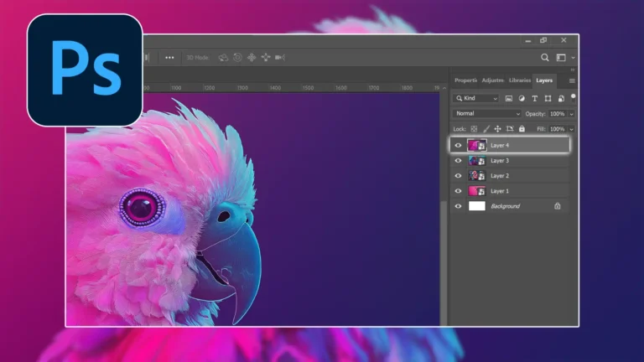Viewport: 644px width, 362px height.
Task: Filter layers by type layers icon
Action: tap(534, 99)
